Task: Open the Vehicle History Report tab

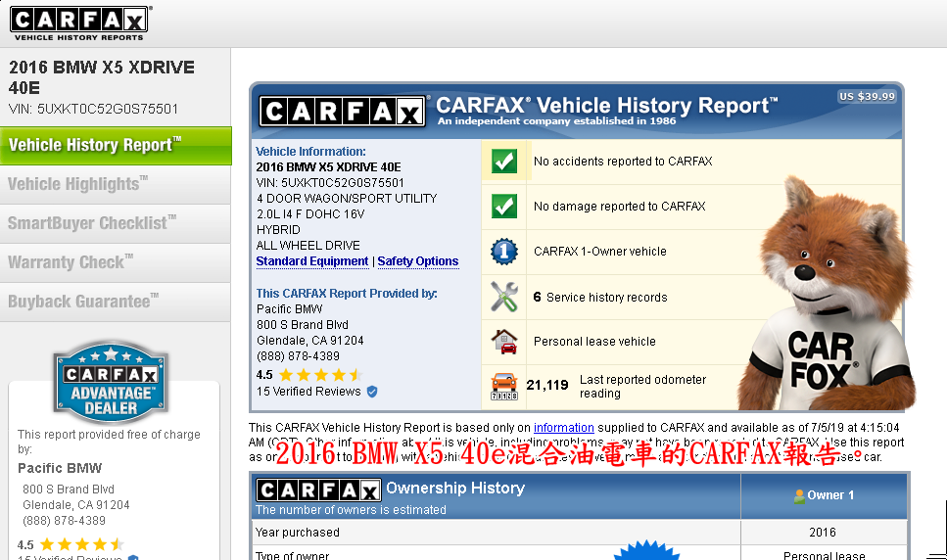Action: pos(116,146)
